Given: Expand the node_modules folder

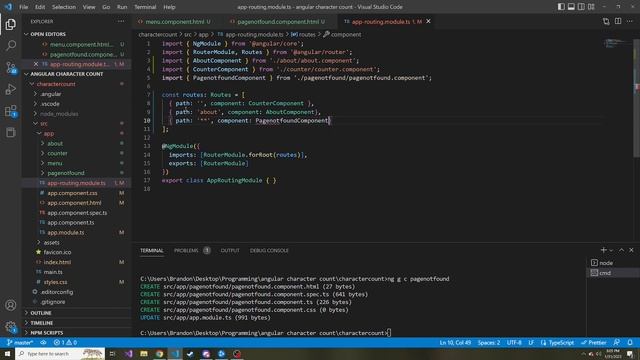Looking at the screenshot, I should 59,113.
